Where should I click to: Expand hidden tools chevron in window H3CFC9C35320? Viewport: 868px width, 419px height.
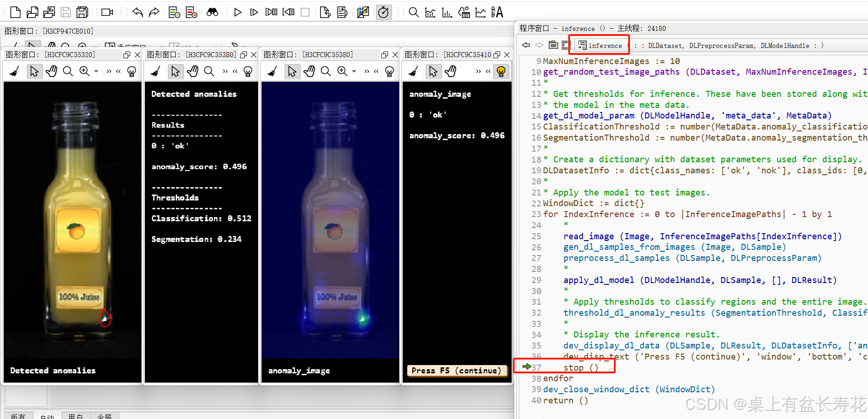[x=109, y=71]
